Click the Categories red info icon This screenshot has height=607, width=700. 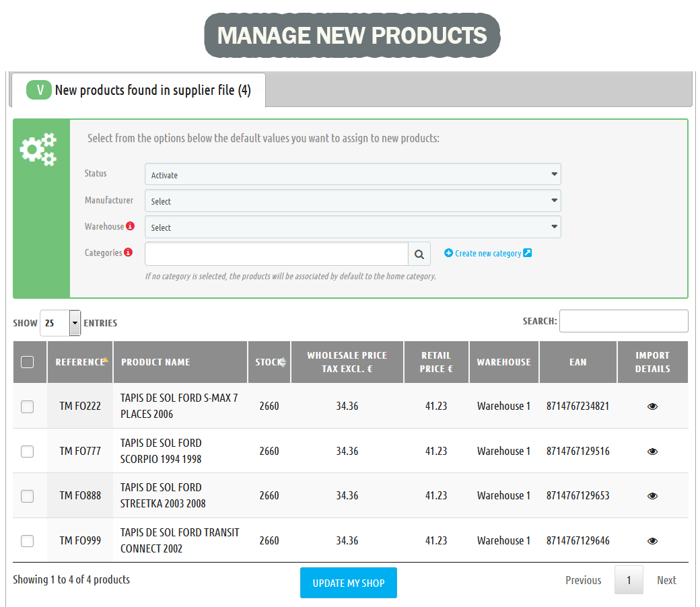(129, 253)
